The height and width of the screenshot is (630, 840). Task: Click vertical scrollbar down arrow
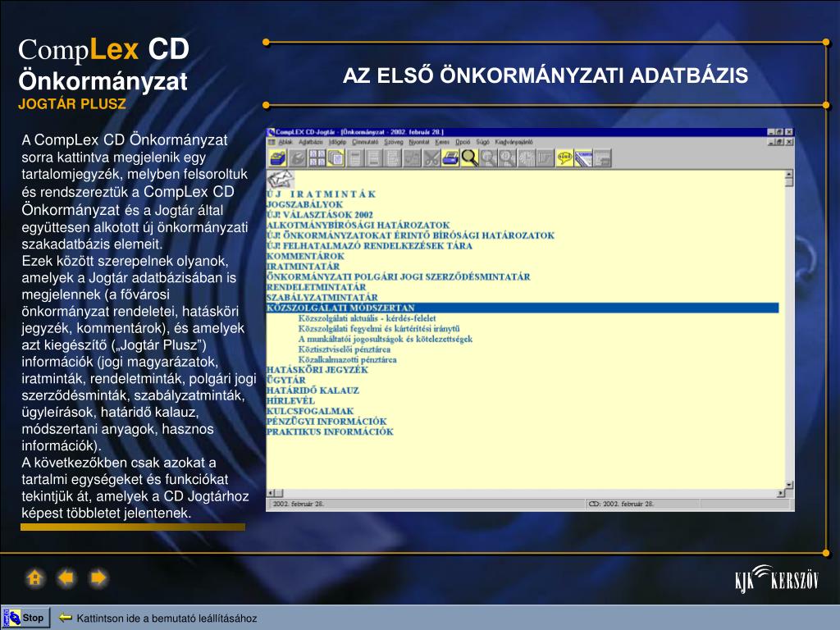(788, 484)
